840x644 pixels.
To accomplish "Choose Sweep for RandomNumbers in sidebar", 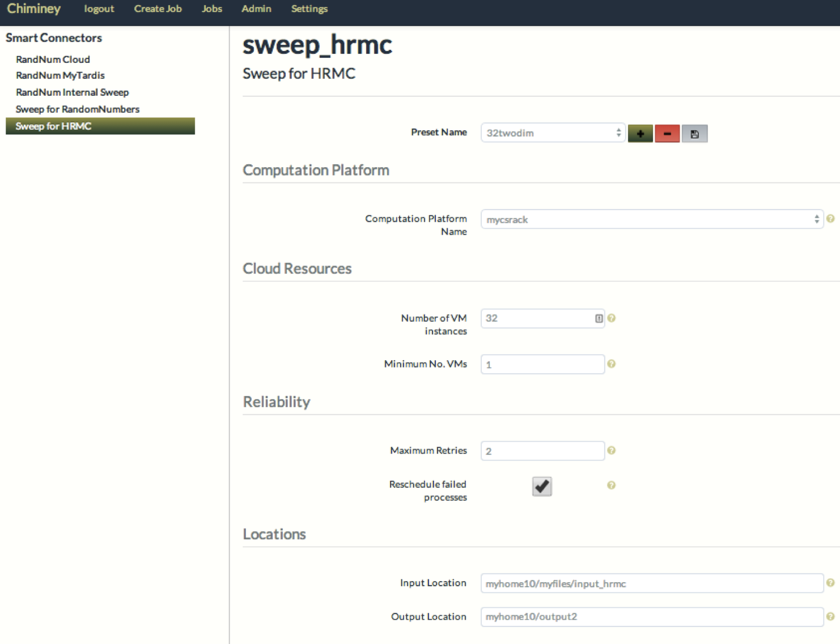I will click(78, 109).
